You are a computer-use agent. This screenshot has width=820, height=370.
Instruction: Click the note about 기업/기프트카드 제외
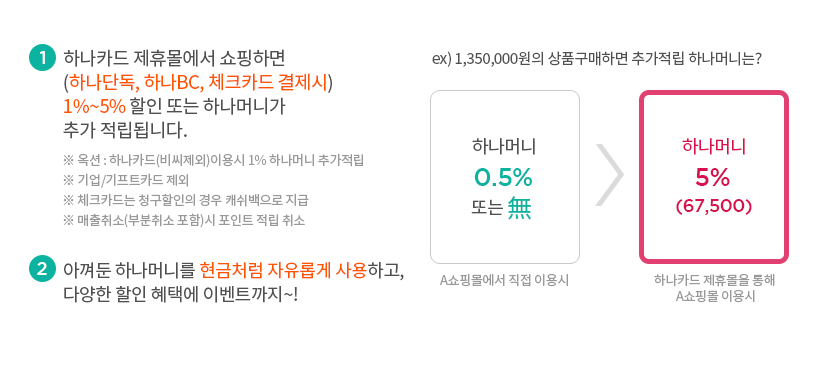pos(126,180)
